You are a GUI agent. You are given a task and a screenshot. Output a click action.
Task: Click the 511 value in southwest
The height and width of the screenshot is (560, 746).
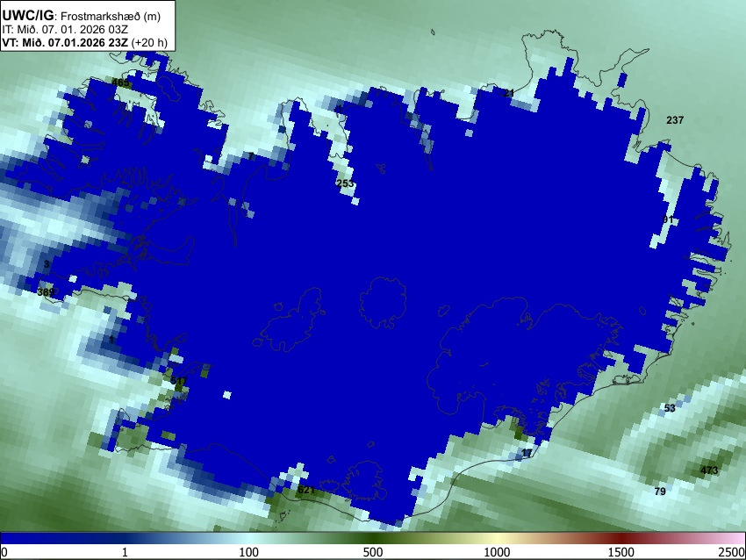(x=178, y=381)
